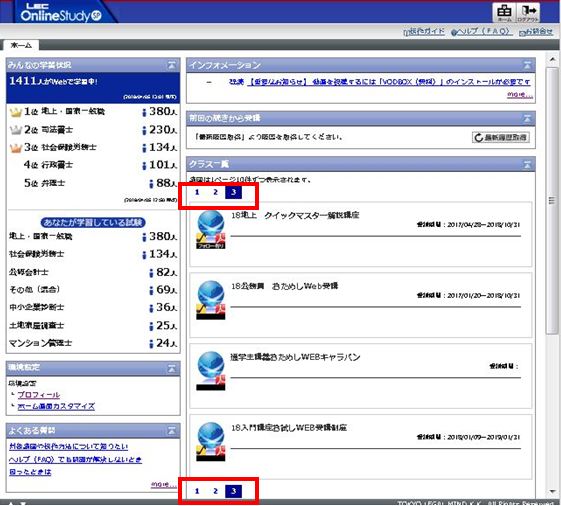Select the logout icon in the header
The height and width of the screenshot is (506, 561).
(528, 12)
